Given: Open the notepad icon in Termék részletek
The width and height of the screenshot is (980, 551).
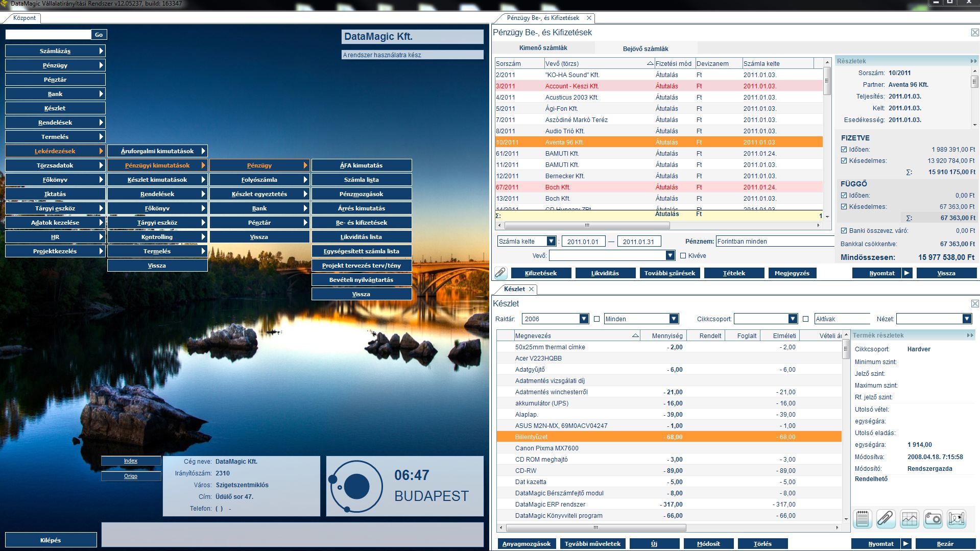Looking at the screenshot, I should point(863,519).
